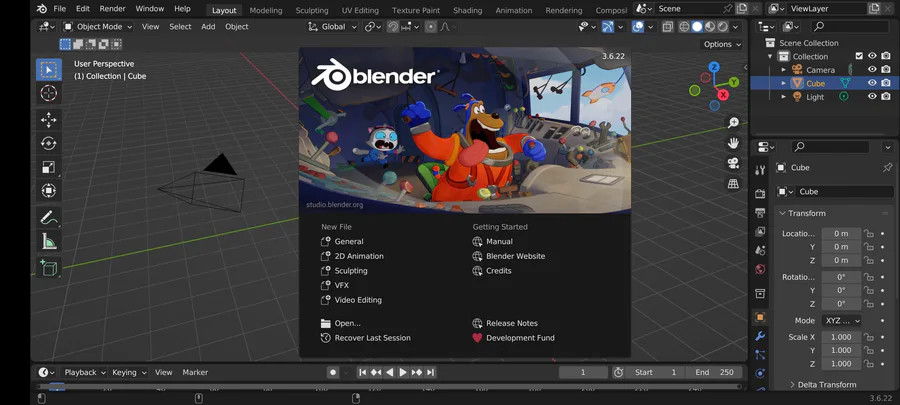Toggle auto keying record button
The width and height of the screenshot is (900, 405).
[333, 372]
